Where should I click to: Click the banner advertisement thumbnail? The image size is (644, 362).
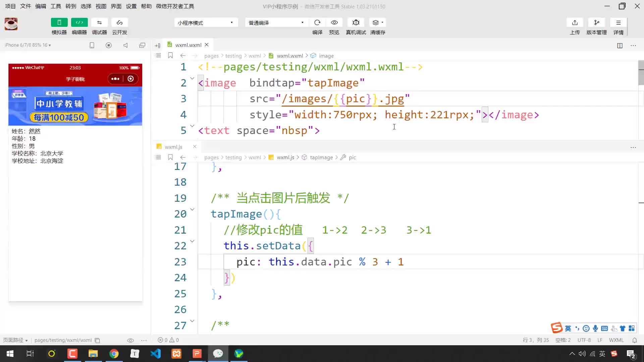click(x=74, y=106)
